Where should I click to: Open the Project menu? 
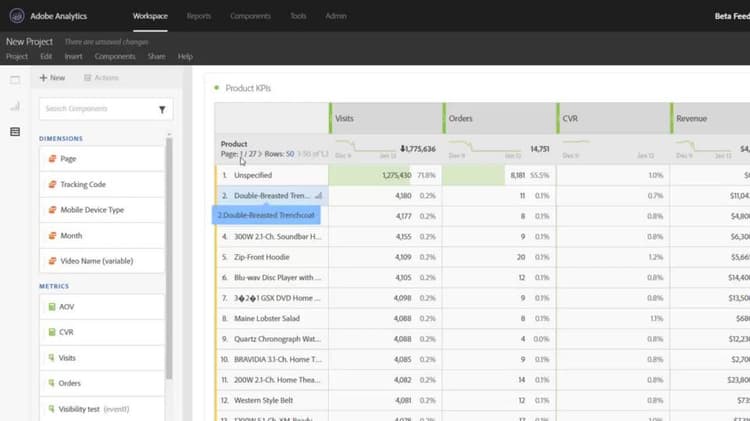pos(17,56)
